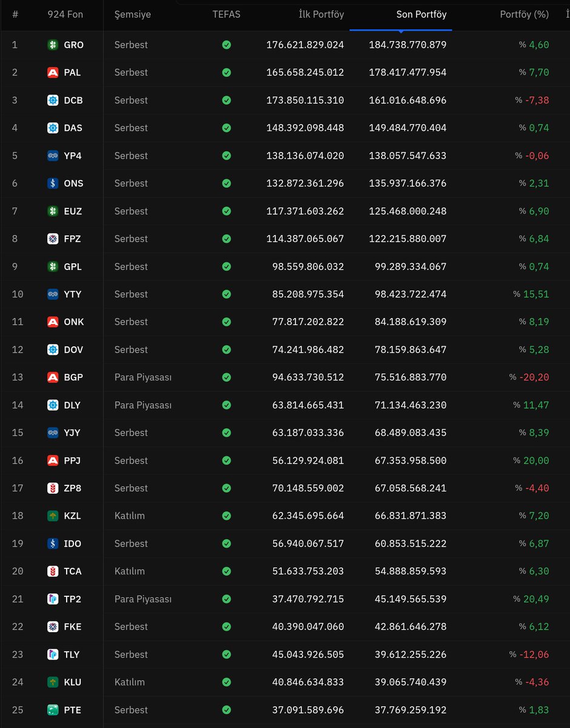Click the DLY fund logo icon
The width and height of the screenshot is (570, 728).
[53, 405]
